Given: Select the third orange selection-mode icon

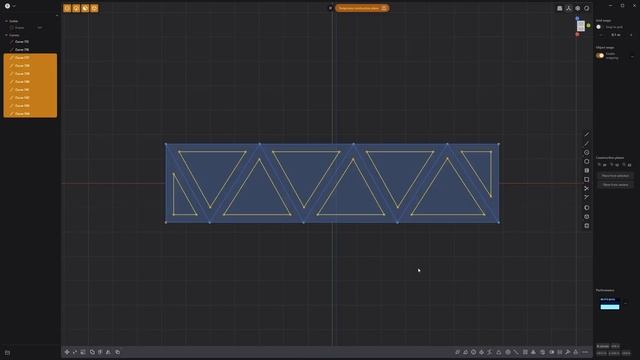Looking at the screenshot, I should [85, 8].
